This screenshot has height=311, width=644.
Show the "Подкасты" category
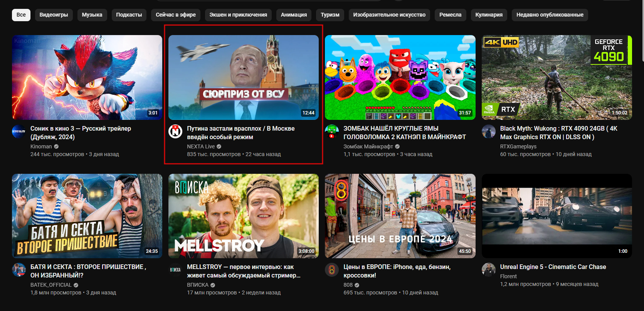coord(129,15)
